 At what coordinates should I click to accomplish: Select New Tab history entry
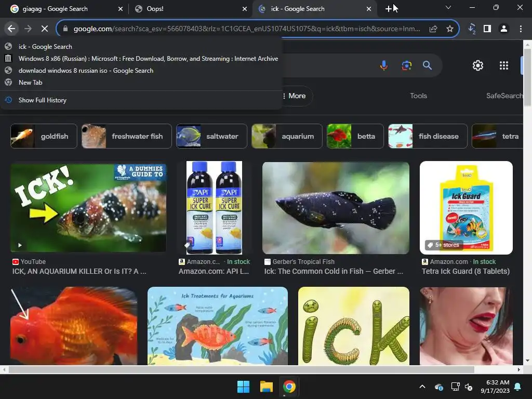click(x=141, y=82)
